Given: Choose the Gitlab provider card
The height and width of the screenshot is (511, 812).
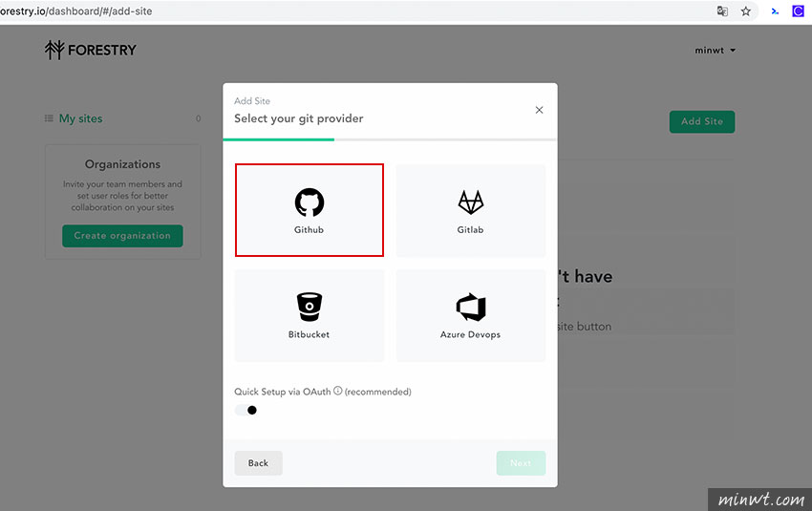Looking at the screenshot, I should pos(471,211).
